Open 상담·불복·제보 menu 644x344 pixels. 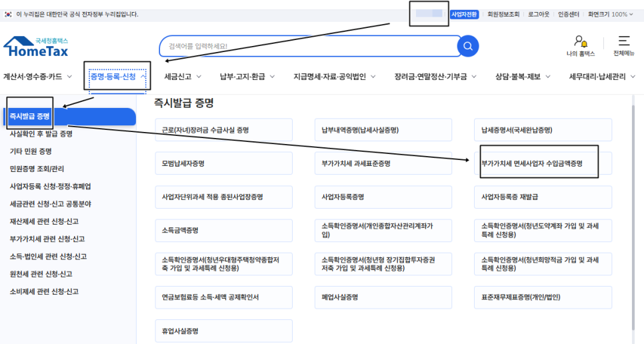point(518,77)
